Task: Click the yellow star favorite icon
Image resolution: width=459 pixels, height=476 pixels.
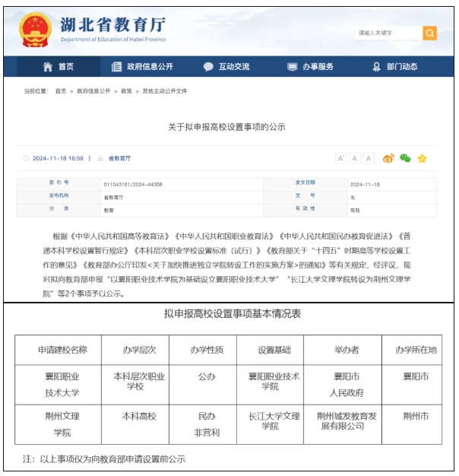Action: 422,158
